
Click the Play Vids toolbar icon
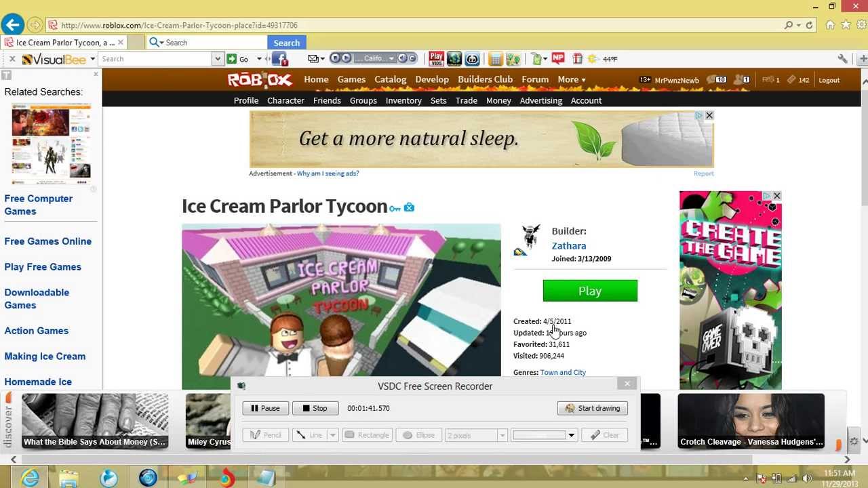(436, 59)
